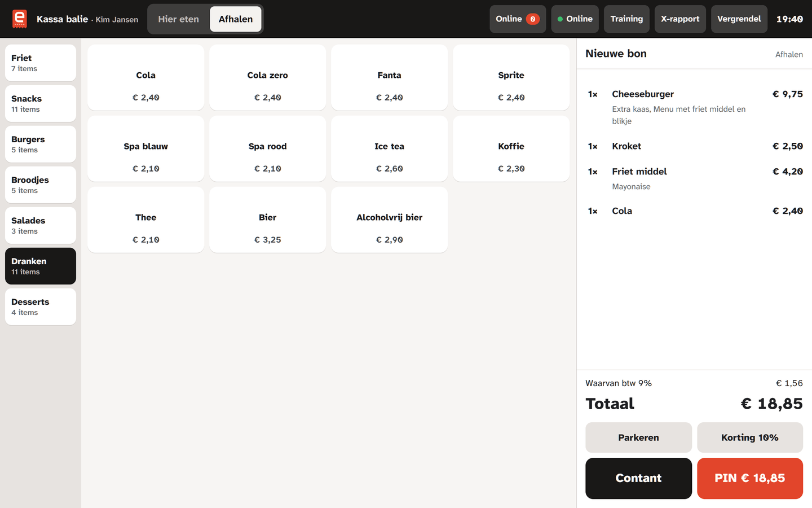
Task: Add Cola zero to the order
Action: [268, 78]
